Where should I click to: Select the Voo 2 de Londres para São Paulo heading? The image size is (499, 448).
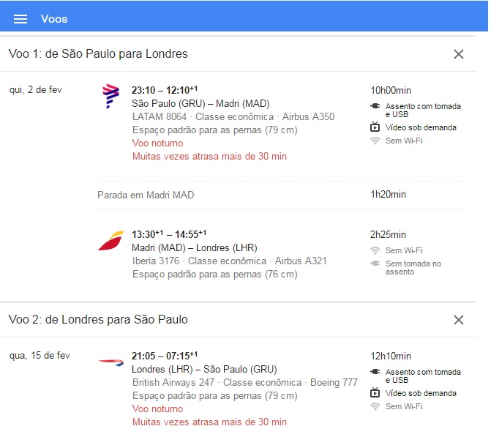pos(98,320)
